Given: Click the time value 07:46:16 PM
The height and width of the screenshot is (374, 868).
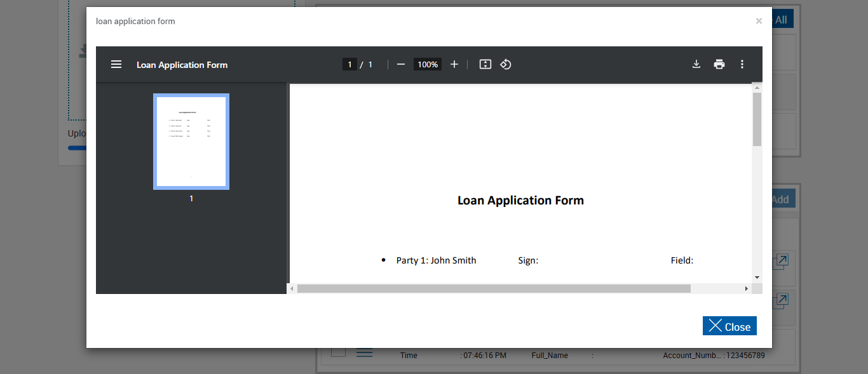Looking at the screenshot, I should [x=485, y=356].
